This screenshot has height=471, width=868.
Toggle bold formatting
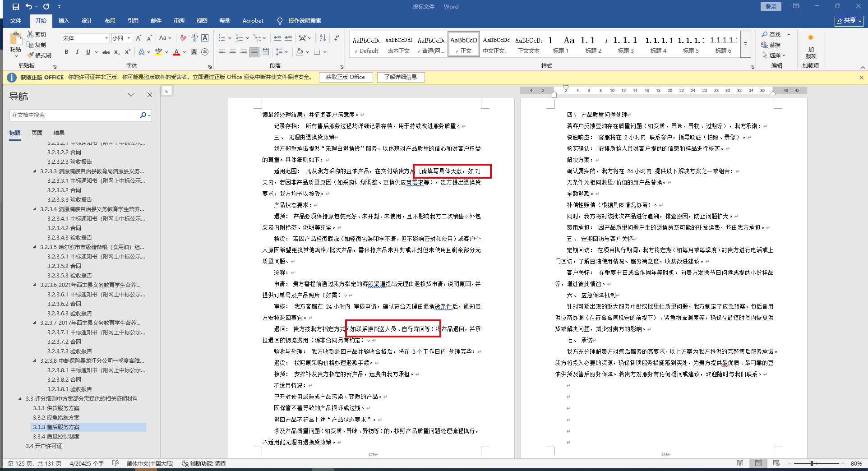coord(66,52)
